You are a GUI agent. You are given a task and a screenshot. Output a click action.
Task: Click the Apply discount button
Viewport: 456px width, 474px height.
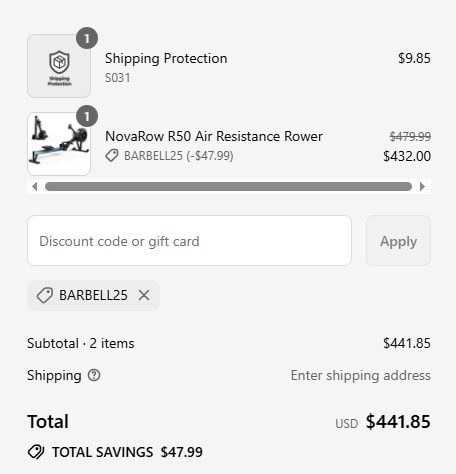pyautogui.click(x=398, y=241)
